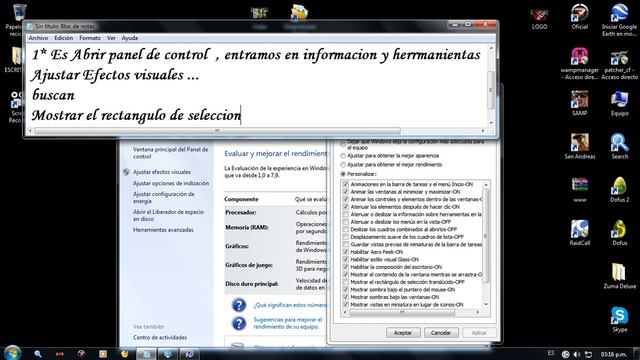The height and width of the screenshot is (360, 640).
Task: Uncheck 'Habilitar Aero Peek' option
Action: click(x=346, y=252)
